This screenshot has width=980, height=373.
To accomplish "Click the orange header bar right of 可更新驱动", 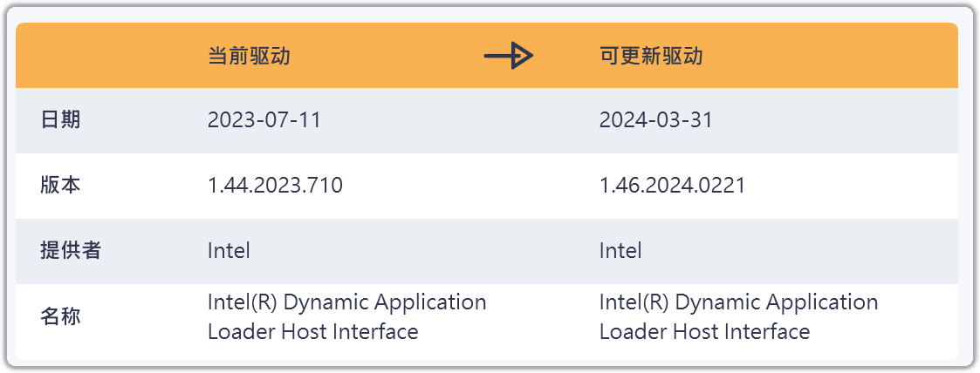I will (x=832, y=56).
